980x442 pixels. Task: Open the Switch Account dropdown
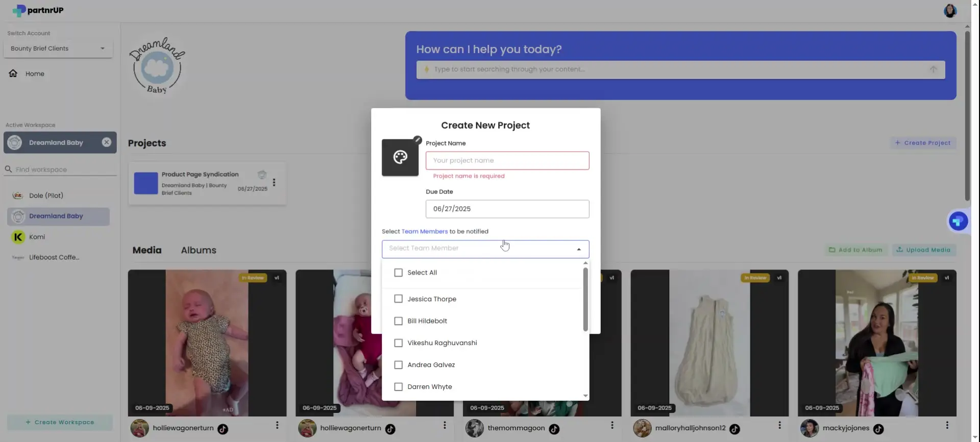[x=58, y=48]
